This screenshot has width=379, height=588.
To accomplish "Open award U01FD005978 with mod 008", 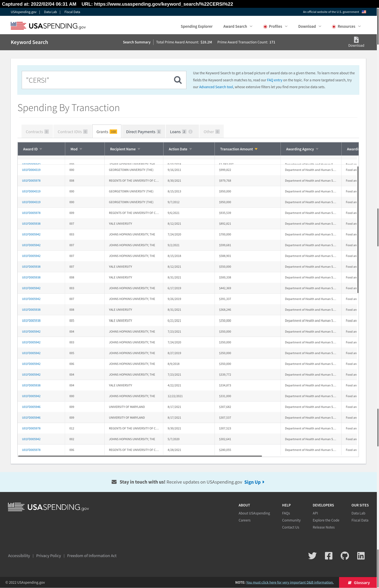I will point(31,180).
